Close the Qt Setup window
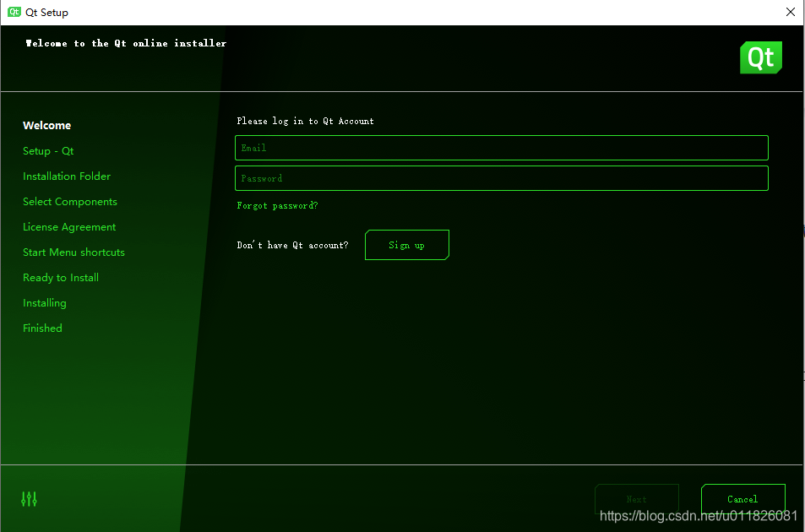The image size is (805, 532). [x=791, y=12]
